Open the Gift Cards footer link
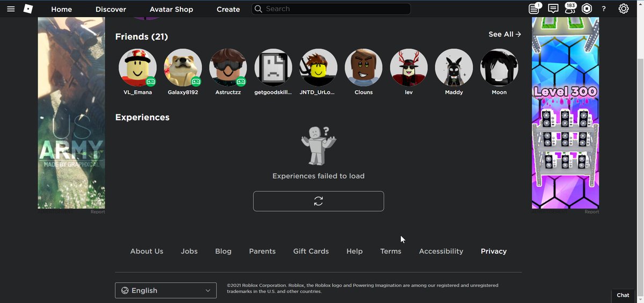Screen dimensions: 644x303 311,251
